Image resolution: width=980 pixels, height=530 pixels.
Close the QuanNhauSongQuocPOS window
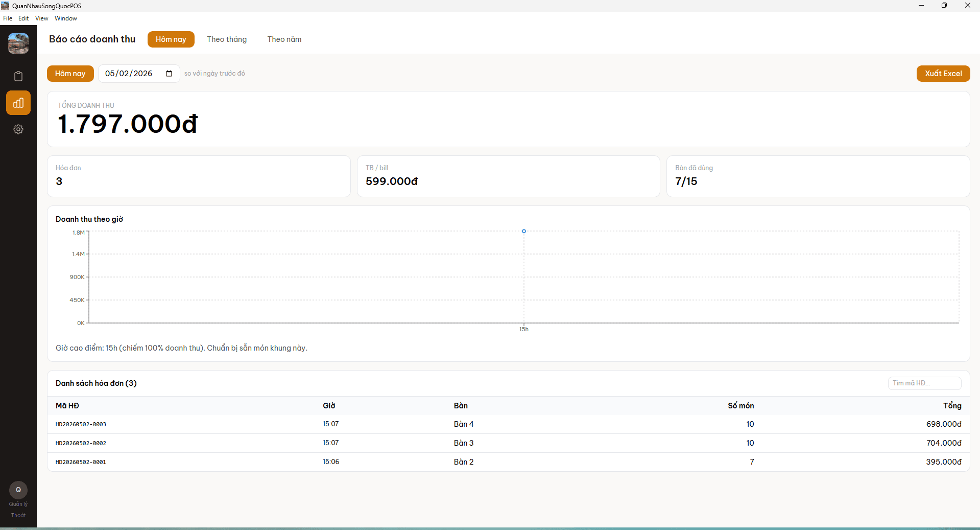click(968, 6)
